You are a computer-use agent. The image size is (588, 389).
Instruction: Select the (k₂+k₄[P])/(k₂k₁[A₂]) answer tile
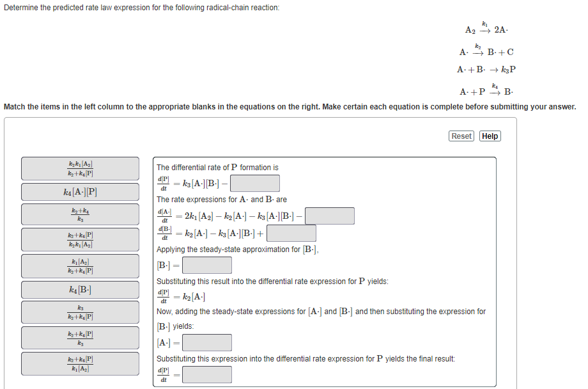point(80,239)
